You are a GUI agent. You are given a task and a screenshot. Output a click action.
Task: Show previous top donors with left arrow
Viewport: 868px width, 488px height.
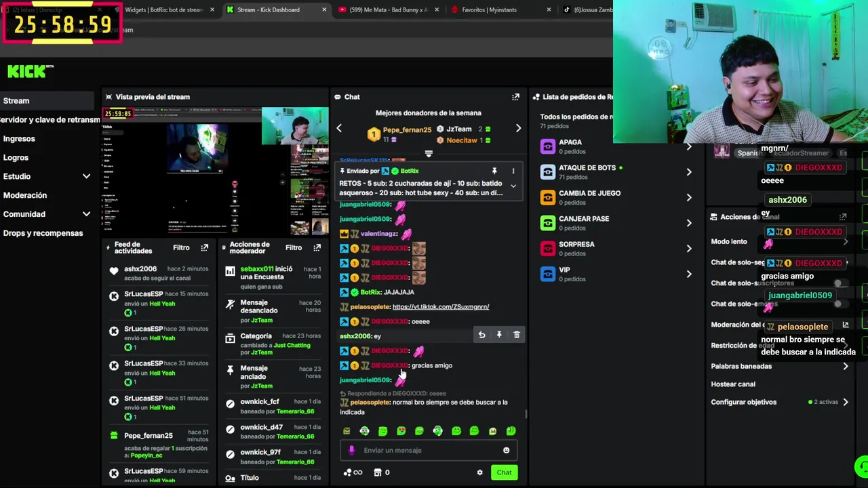[339, 128]
